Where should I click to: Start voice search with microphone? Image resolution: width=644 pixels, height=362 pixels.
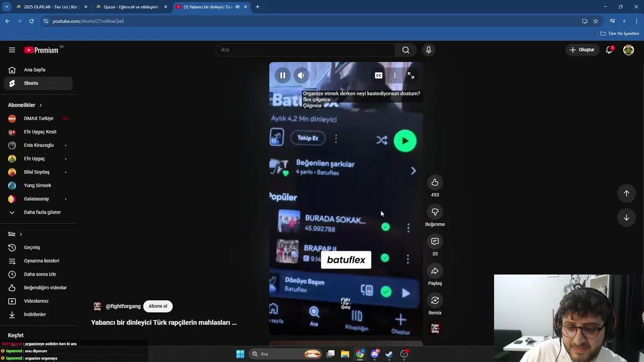428,50
